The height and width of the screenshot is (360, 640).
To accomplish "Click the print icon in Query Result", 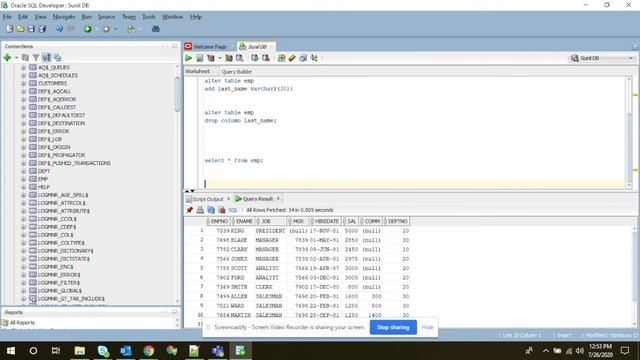I will click(x=200, y=210).
